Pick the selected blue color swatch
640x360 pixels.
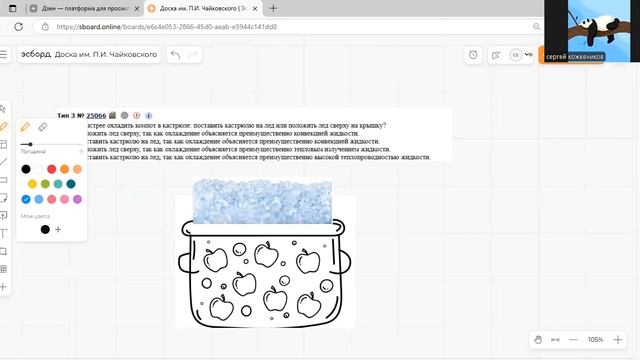(x=26, y=199)
